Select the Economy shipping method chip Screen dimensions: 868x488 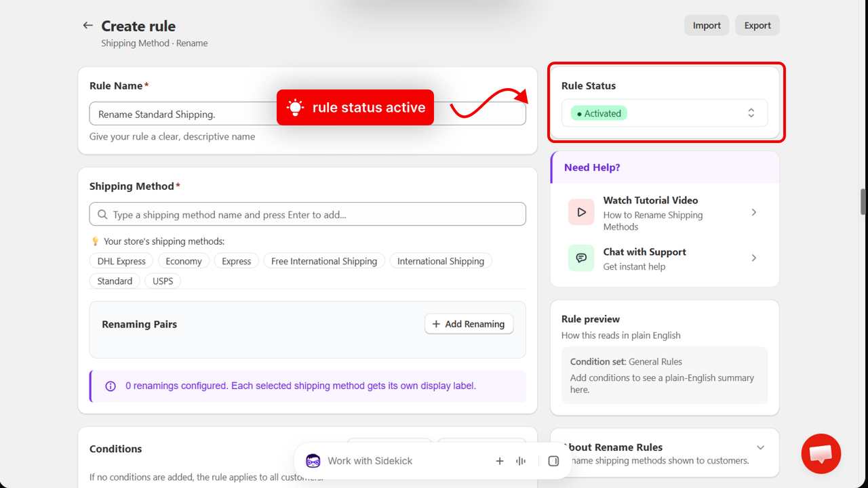184,261
